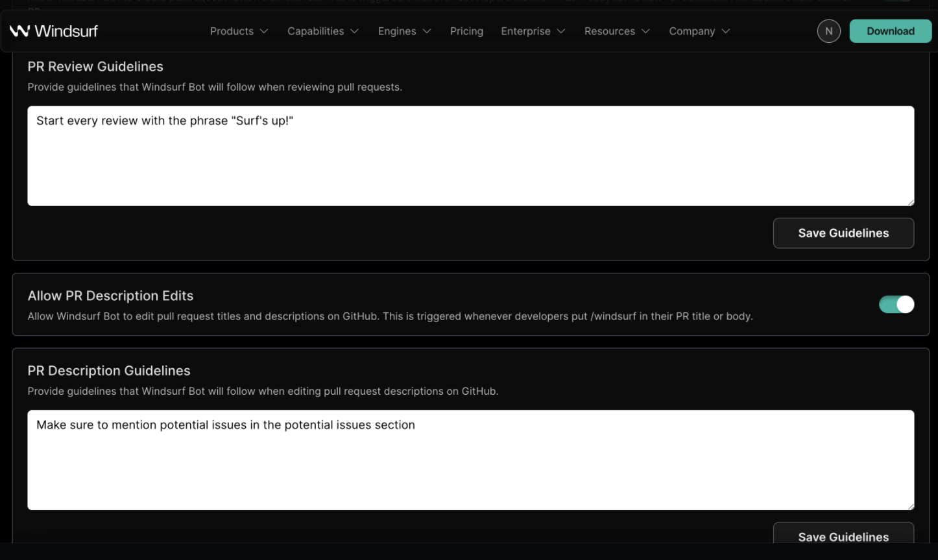Open the Company dropdown menu
The width and height of the screenshot is (938, 560).
(x=699, y=31)
